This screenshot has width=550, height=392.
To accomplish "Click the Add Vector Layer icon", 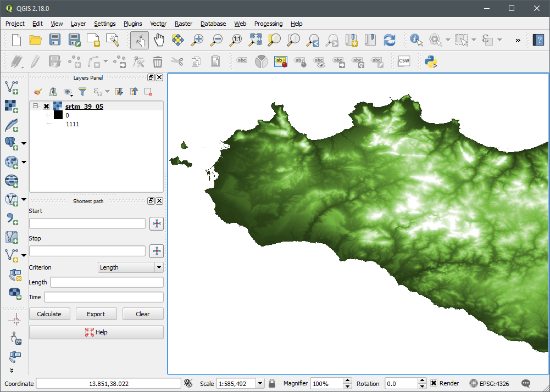I will pos(12,88).
